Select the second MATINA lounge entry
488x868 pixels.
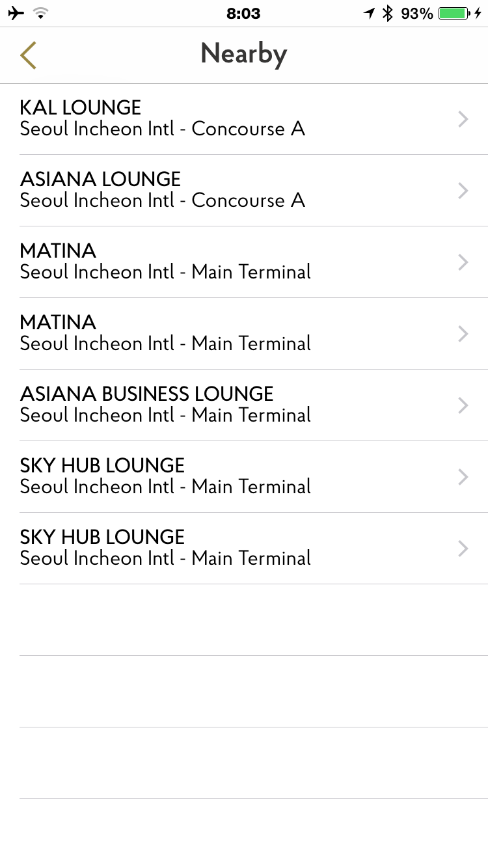tap(58, 322)
